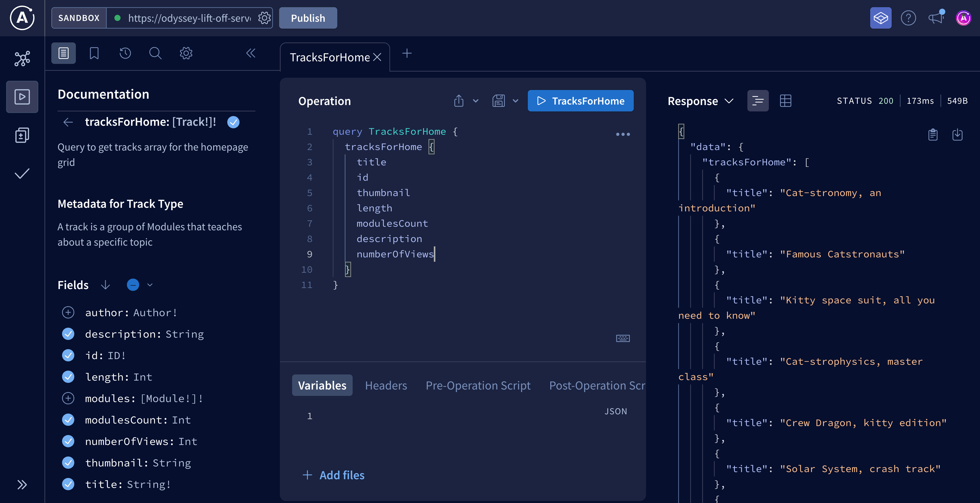The height and width of the screenshot is (503, 980).
Task: Open the deselect-all fields chevron
Action: (150, 285)
